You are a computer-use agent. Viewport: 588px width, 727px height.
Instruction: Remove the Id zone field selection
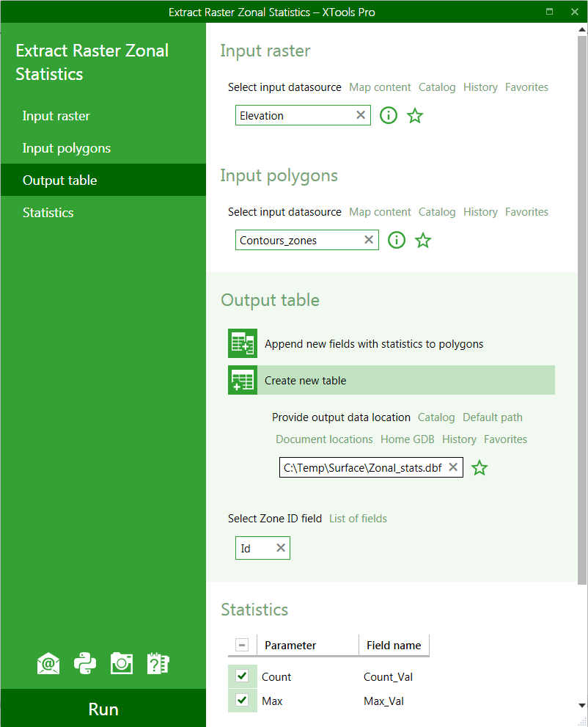click(x=280, y=547)
